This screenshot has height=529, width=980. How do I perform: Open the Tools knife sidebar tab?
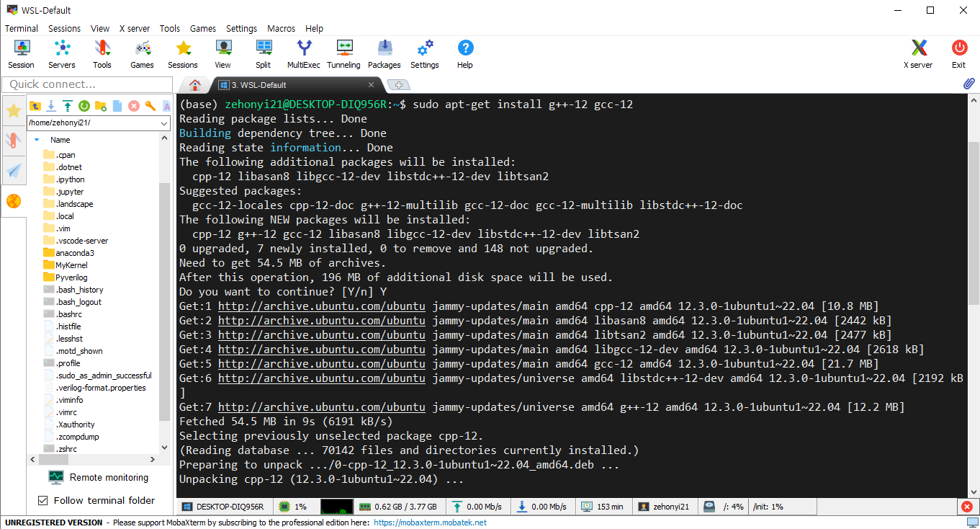(x=14, y=141)
